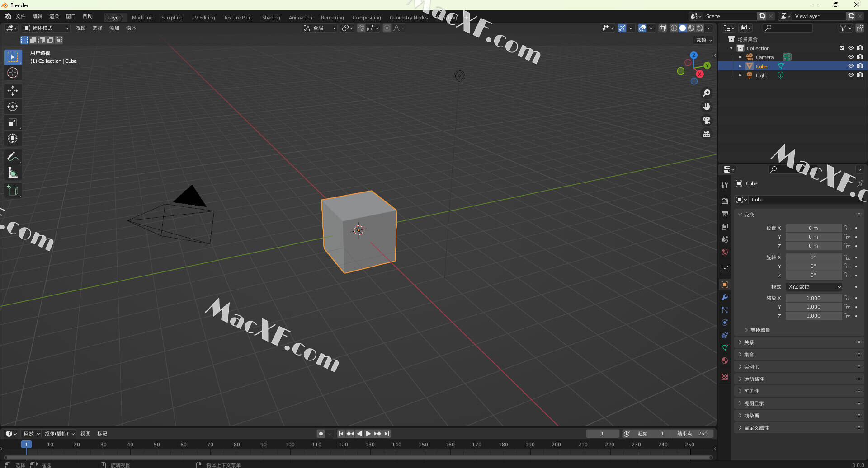This screenshot has height=468, width=868.
Task: Open the 文件 menu
Action: 21,16
